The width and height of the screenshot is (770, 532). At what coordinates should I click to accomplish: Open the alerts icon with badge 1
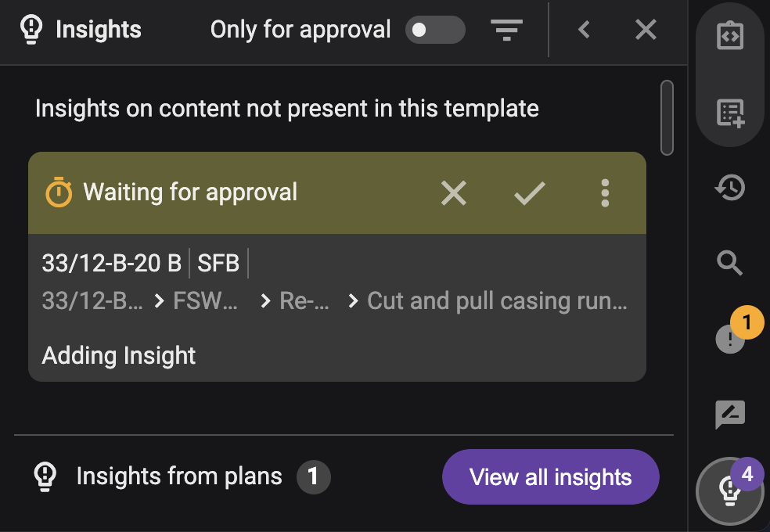click(x=732, y=339)
